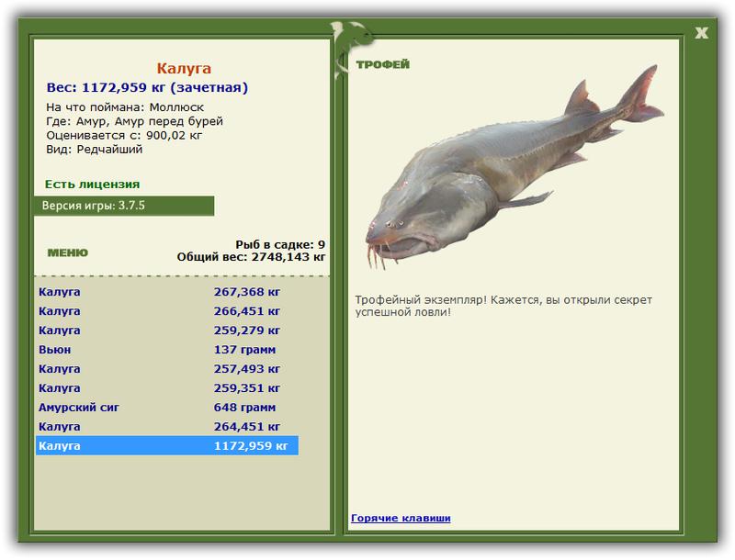
Task: Select the Вьюн 137 грамм row
Action: tap(167, 349)
